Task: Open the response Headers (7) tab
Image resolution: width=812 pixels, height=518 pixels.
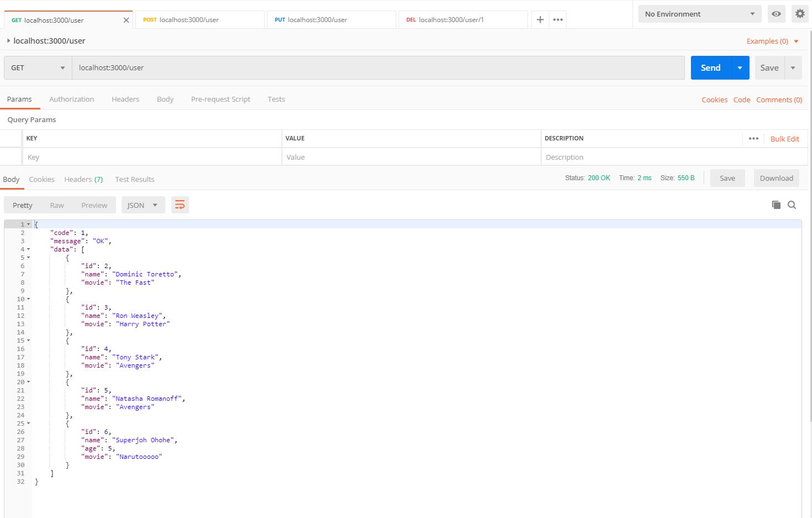Action: (83, 179)
